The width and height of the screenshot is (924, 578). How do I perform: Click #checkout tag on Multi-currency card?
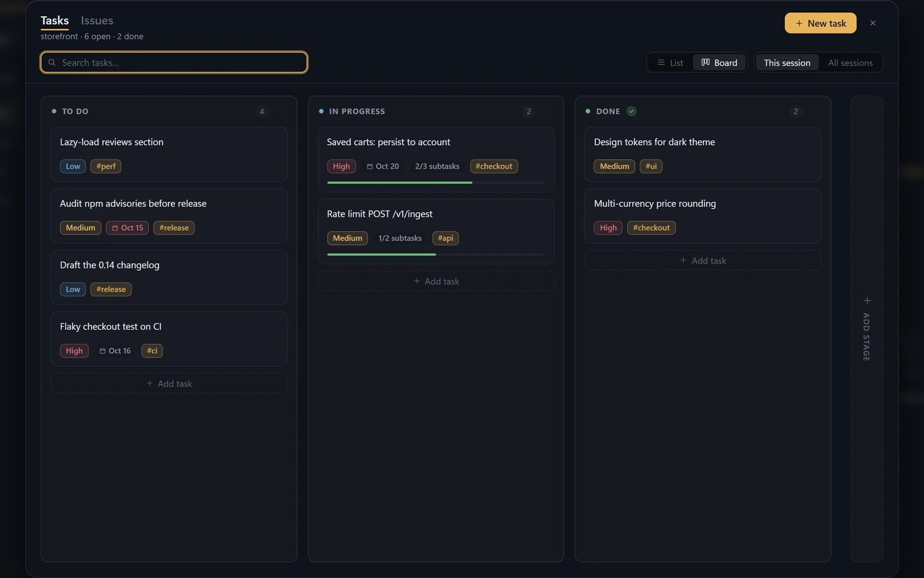click(x=651, y=228)
